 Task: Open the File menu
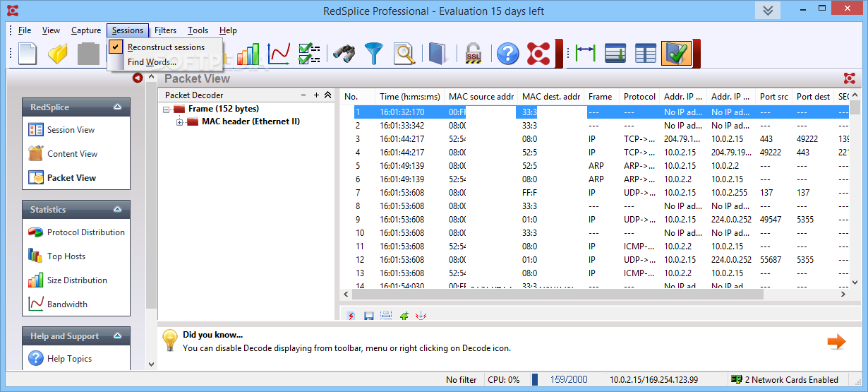pos(25,30)
